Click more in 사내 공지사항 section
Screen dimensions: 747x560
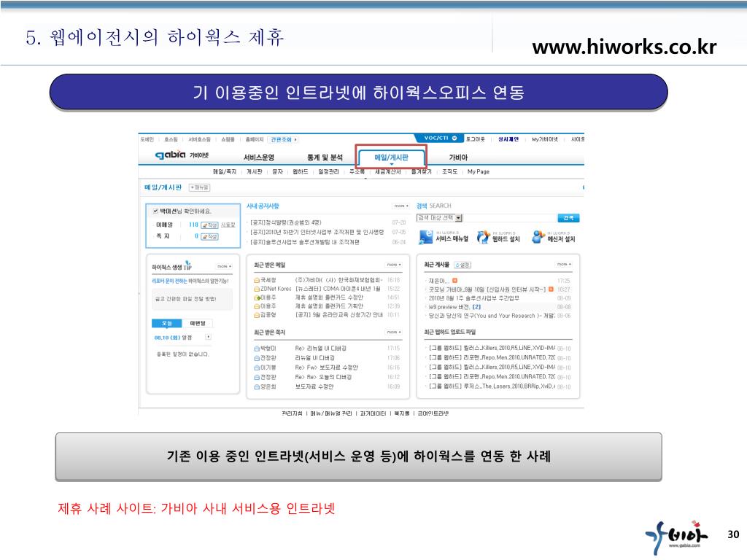(400, 206)
